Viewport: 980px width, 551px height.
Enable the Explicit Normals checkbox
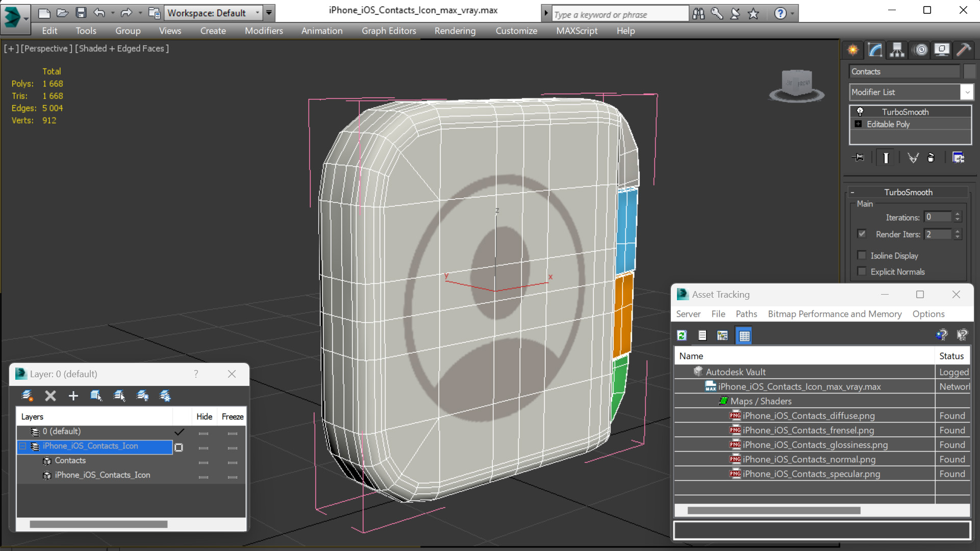[x=862, y=271]
